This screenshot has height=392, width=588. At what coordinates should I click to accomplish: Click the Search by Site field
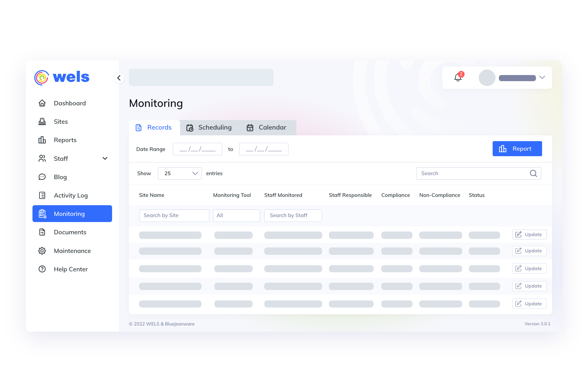[174, 216]
